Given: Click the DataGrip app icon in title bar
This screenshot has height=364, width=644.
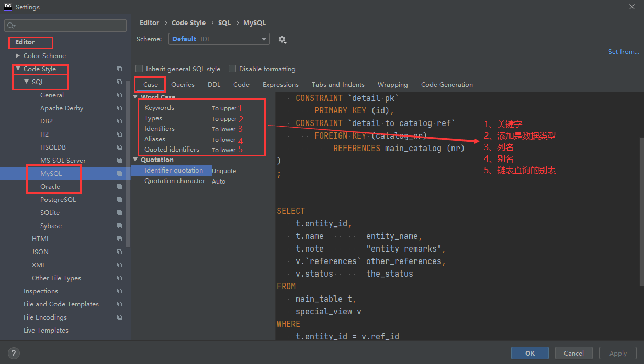Looking at the screenshot, I should pyautogui.click(x=7, y=7).
